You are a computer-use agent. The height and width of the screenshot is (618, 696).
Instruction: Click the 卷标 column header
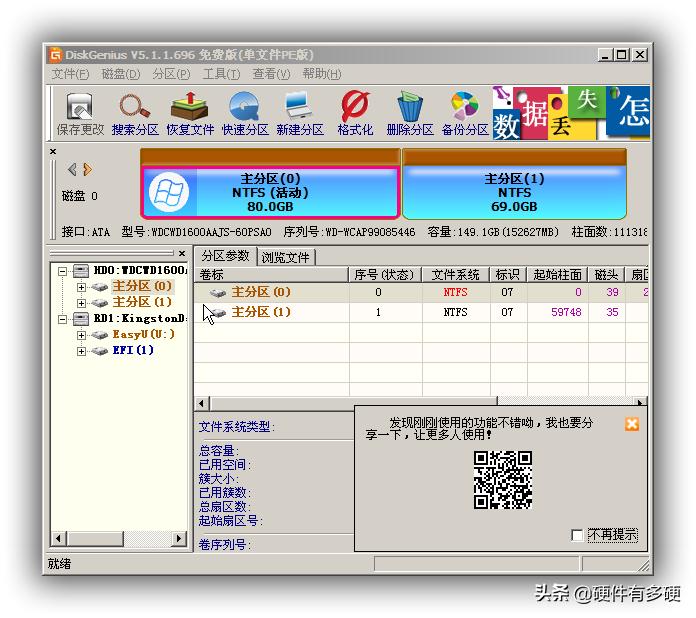[272, 275]
